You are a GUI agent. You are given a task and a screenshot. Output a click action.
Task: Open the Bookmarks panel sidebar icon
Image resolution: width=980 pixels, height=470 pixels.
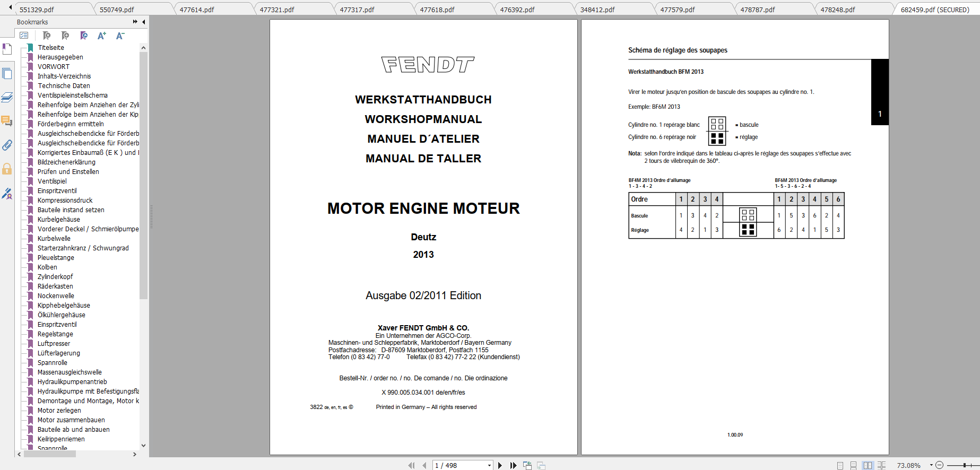[x=7, y=49]
